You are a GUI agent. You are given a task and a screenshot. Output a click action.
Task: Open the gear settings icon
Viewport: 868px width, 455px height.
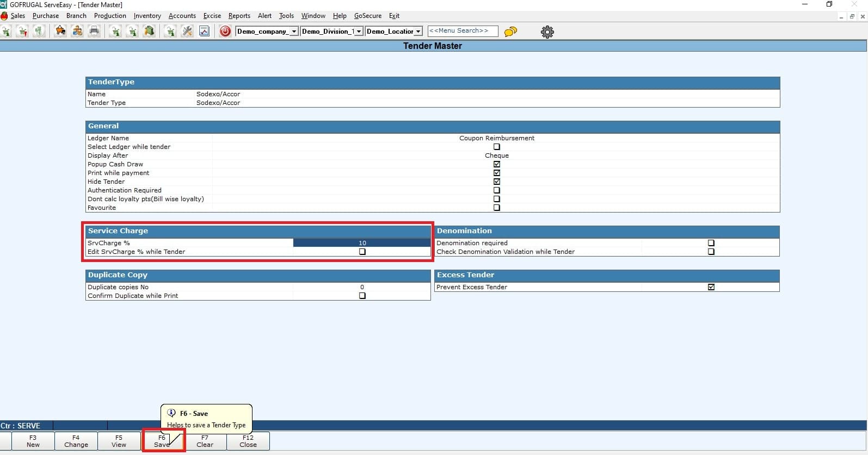(547, 32)
